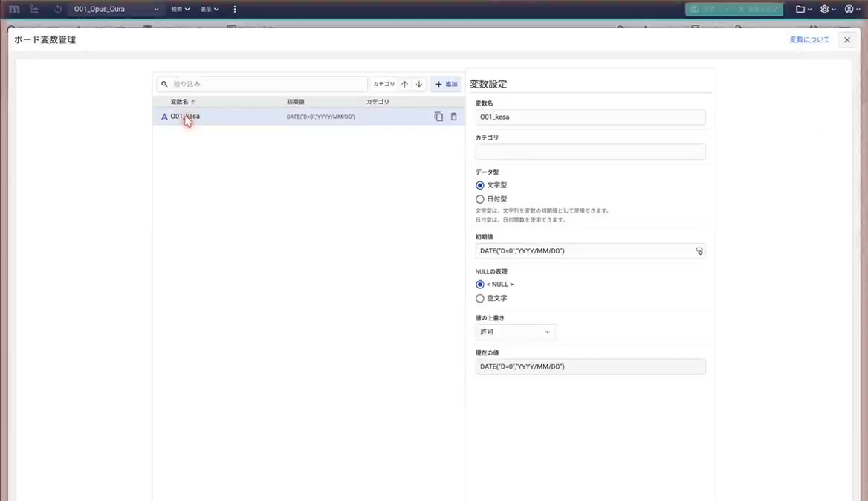Click the DATE initial value text in the 001_kesa row

[x=321, y=117]
